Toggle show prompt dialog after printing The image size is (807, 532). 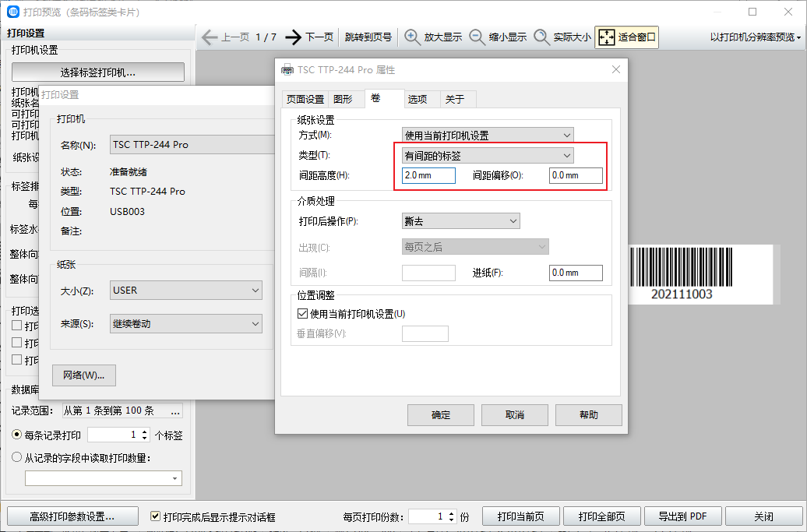point(155,516)
